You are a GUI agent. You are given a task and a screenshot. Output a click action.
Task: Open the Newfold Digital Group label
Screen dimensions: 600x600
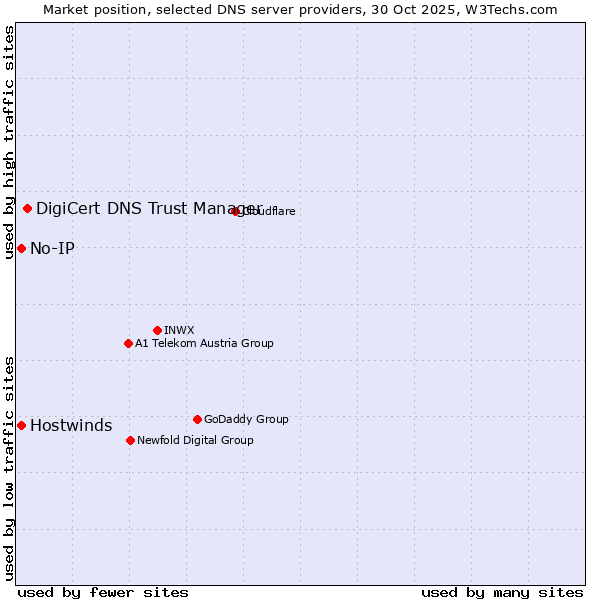tap(195, 440)
